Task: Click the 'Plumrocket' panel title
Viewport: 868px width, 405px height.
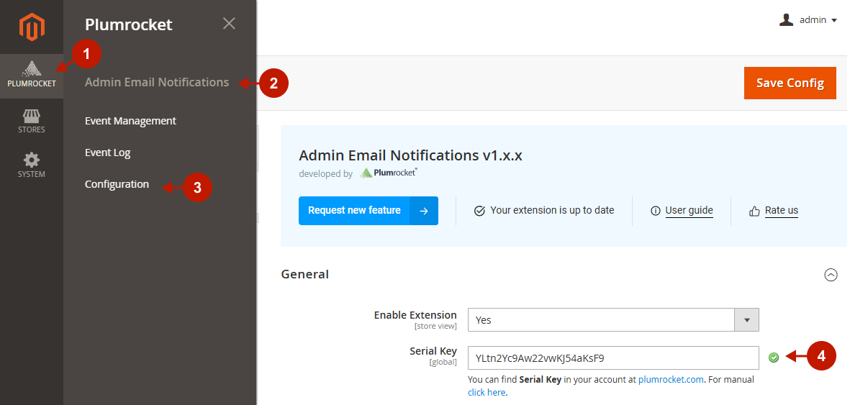Action: (129, 24)
